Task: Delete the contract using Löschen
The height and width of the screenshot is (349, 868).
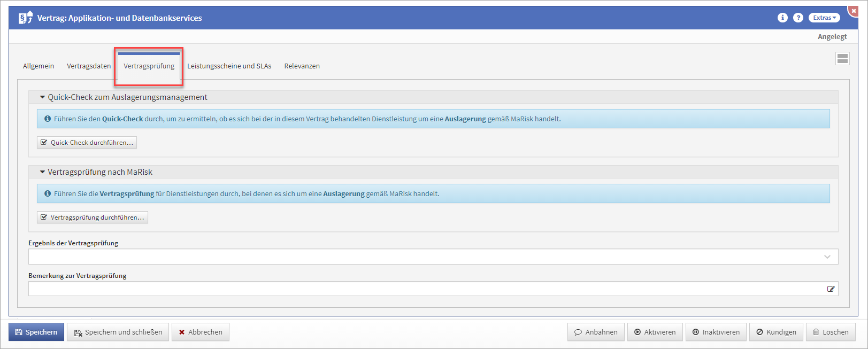Action: [x=831, y=332]
